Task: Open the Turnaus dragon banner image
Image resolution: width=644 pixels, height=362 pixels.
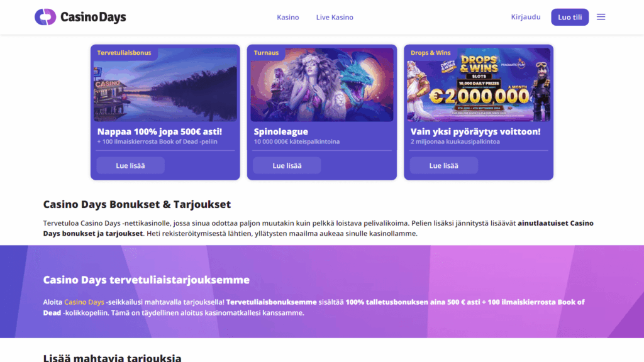Action: pos(322,88)
